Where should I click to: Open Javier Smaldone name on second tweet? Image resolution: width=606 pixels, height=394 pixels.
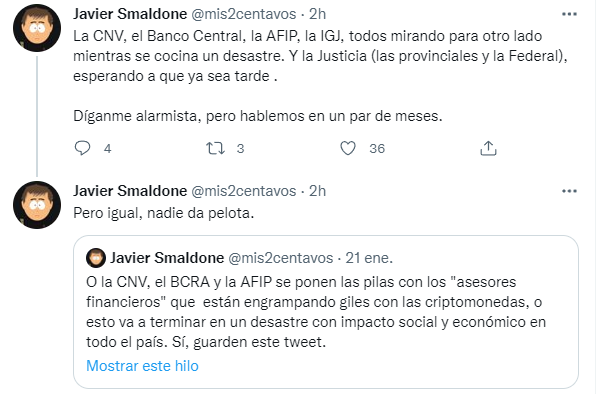point(130,191)
